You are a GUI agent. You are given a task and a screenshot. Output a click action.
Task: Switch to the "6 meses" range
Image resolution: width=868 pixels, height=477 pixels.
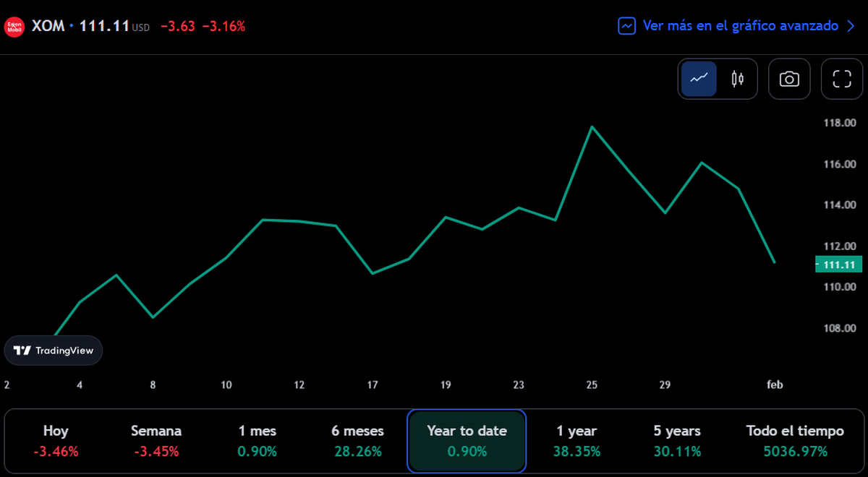357,441
